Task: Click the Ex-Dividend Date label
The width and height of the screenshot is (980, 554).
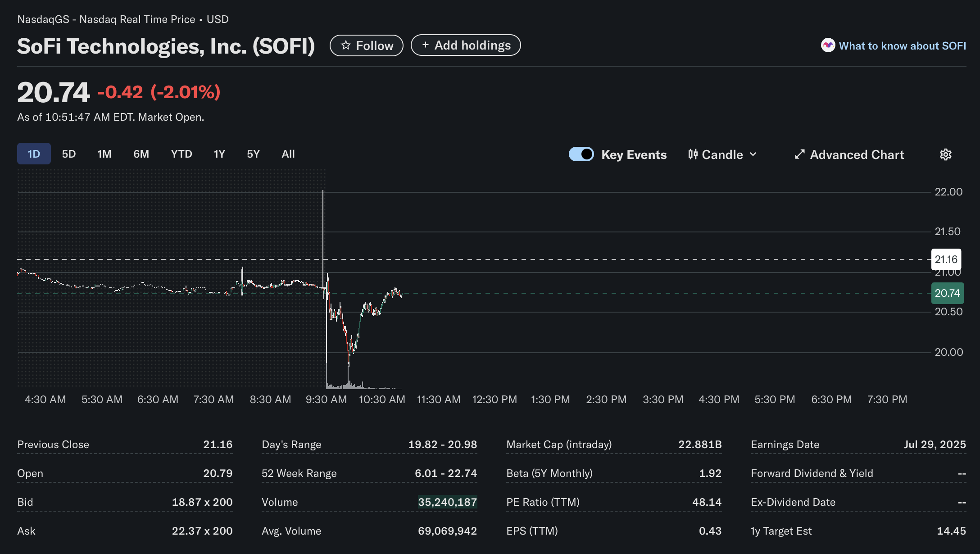Action: tap(793, 502)
